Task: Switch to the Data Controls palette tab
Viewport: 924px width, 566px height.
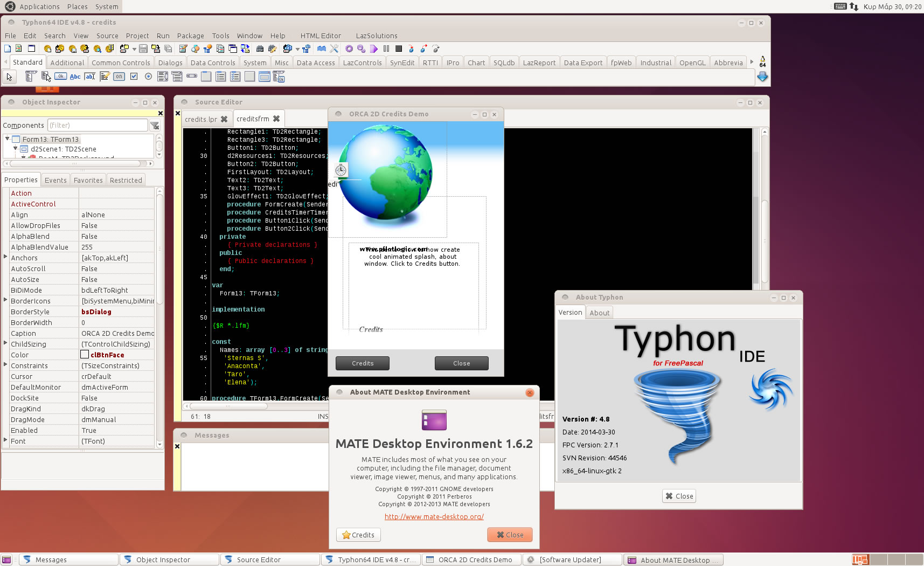Action: click(213, 63)
